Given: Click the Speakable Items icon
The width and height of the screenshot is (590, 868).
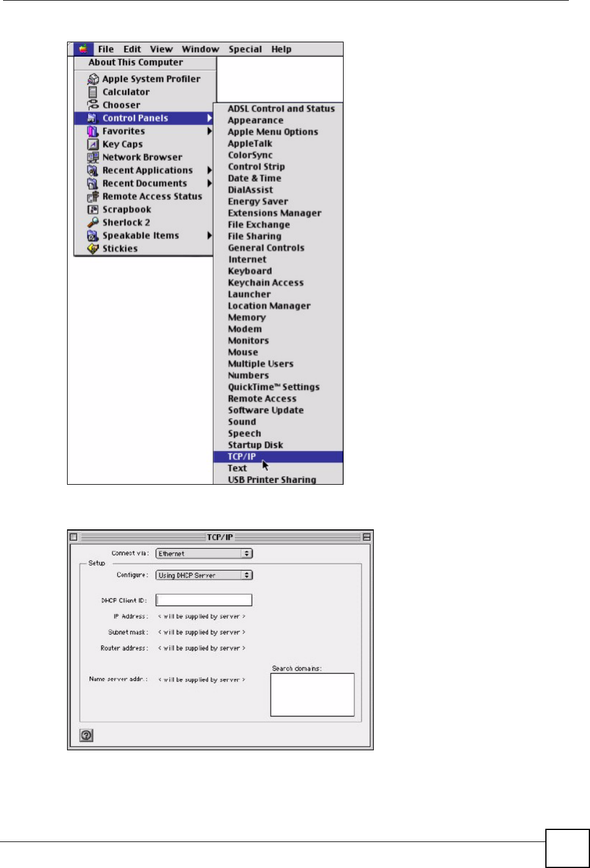Looking at the screenshot, I should click(92, 235).
